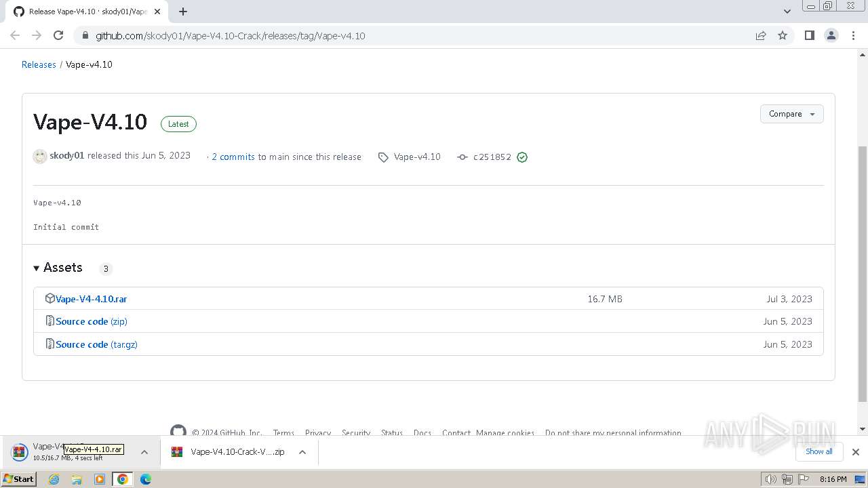
Task: Download Source code (zip)
Action: (92, 321)
